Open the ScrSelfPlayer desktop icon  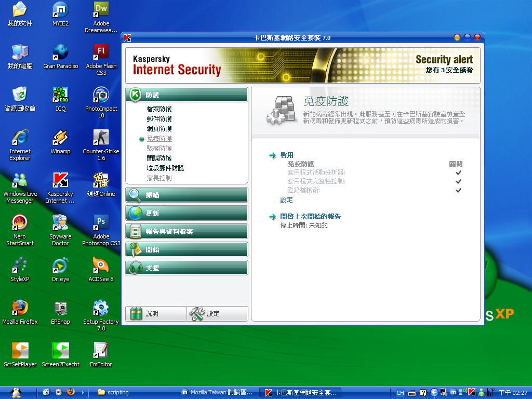pos(20,354)
